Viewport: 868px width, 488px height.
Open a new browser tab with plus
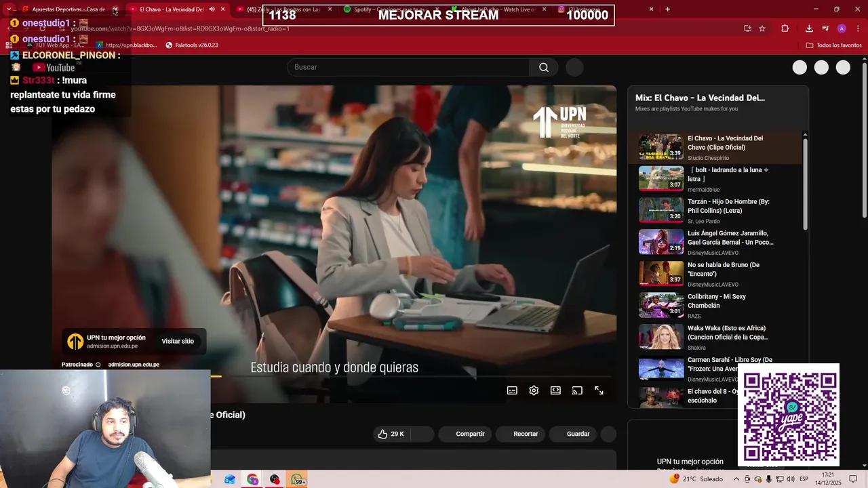click(x=667, y=9)
